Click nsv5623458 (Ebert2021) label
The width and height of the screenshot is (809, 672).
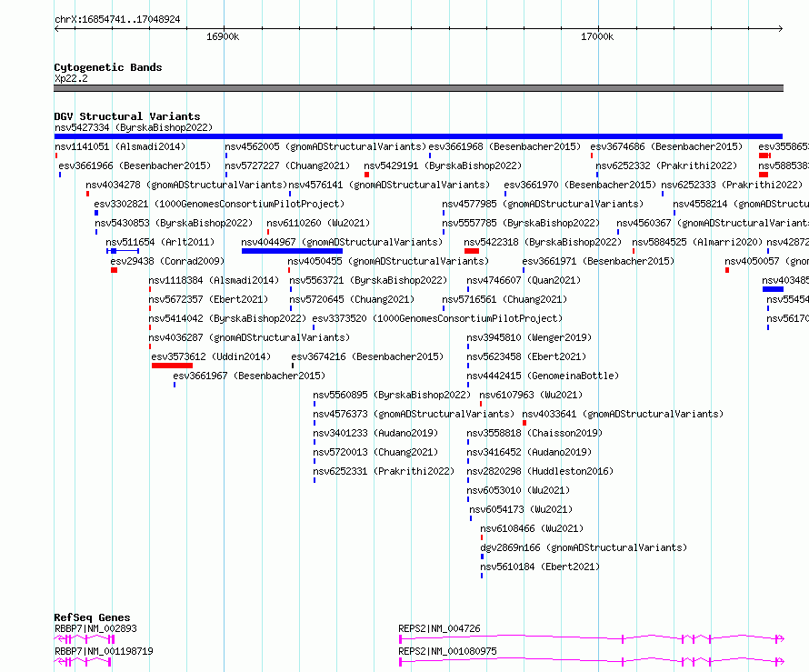(527, 356)
